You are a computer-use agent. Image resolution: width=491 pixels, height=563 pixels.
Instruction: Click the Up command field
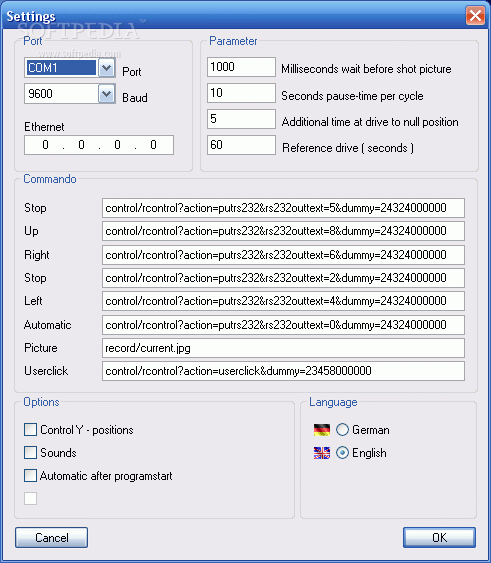pos(283,231)
